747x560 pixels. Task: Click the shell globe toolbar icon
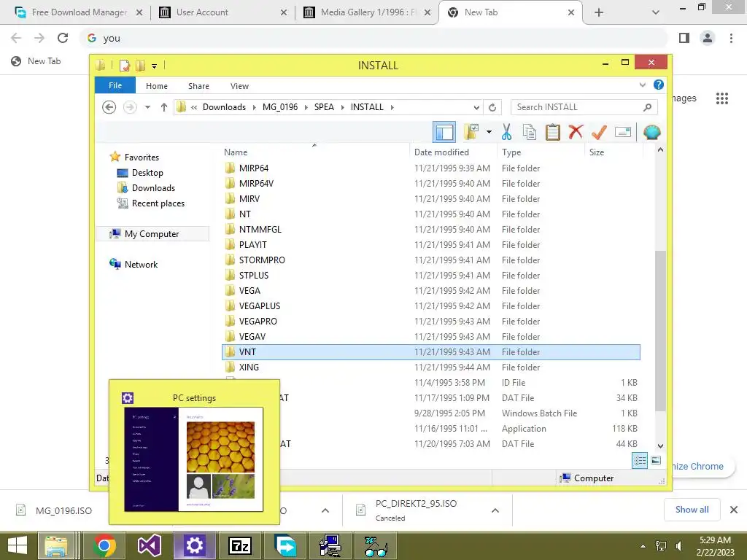coord(651,132)
